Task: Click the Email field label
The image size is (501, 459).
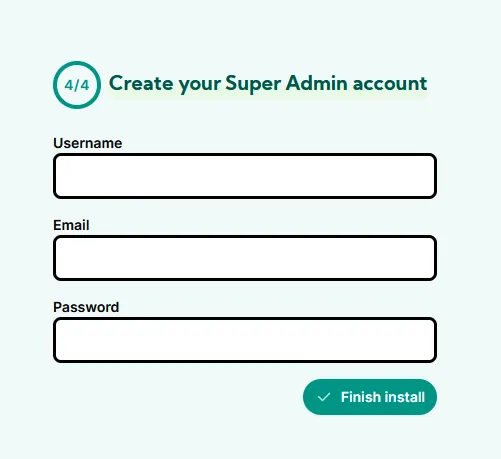Action: coord(71,225)
